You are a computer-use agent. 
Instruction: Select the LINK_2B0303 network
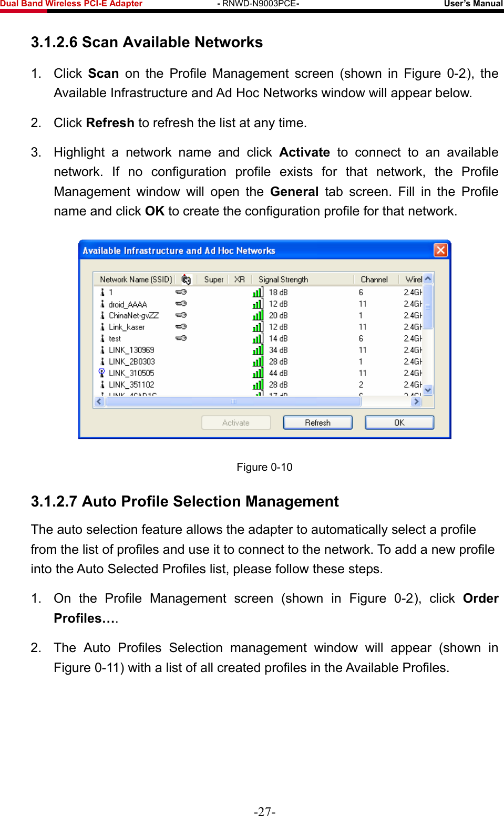tap(131, 361)
